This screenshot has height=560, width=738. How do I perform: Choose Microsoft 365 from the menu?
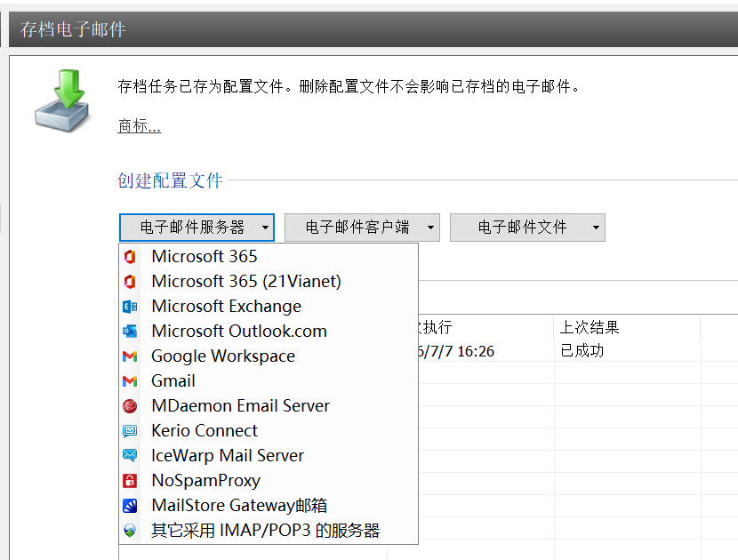269,257
